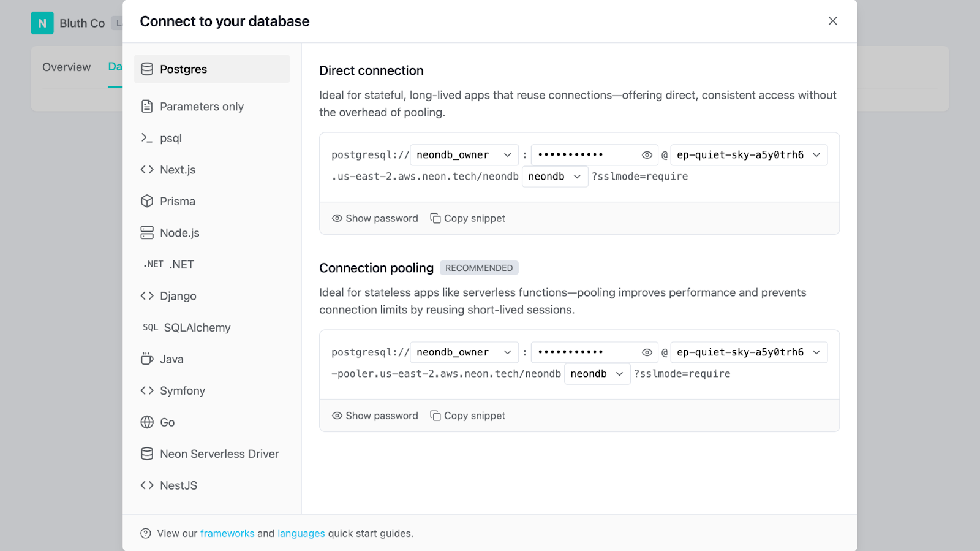Image resolution: width=980 pixels, height=551 pixels.
Task: Select the Prisma cube icon
Action: [x=147, y=201]
